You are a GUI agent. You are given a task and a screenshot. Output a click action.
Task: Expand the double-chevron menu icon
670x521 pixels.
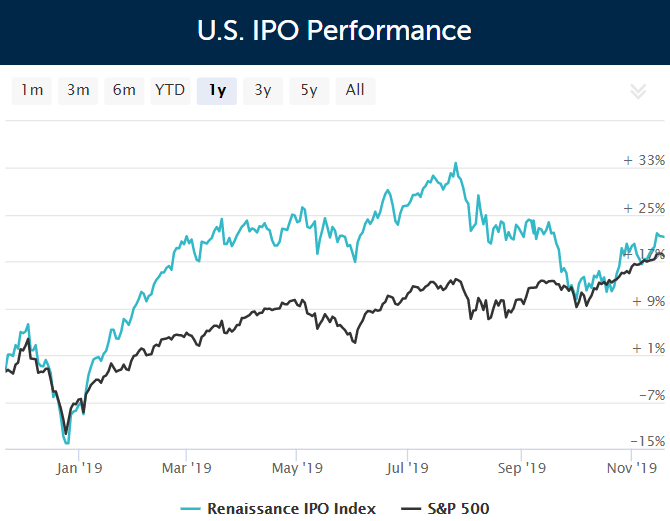[x=638, y=91]
